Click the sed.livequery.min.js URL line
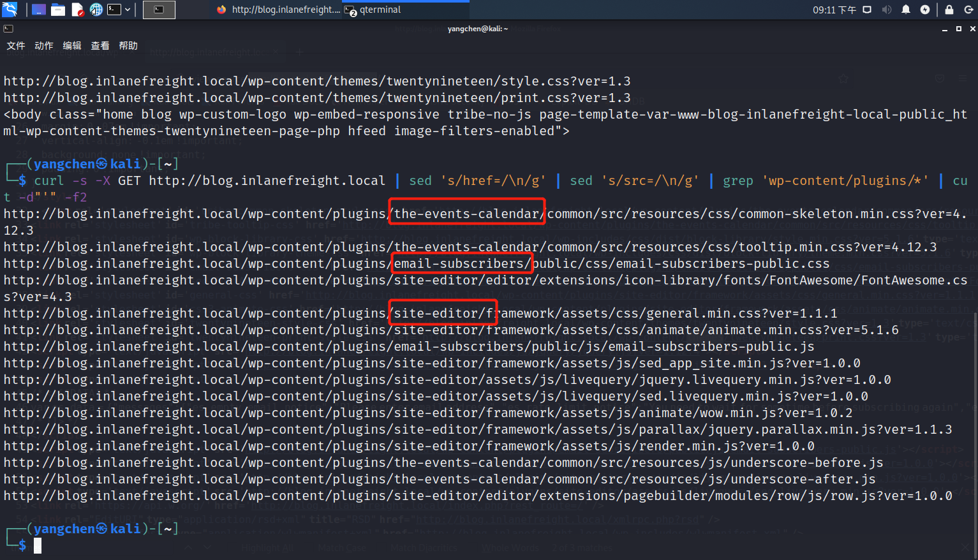 pos(436,396)
